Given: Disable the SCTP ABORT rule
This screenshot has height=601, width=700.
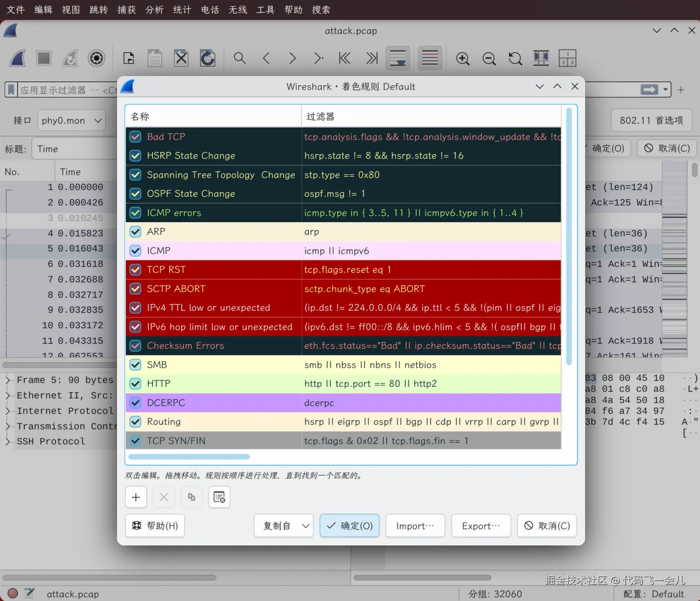Looking at the screenshot, I should coord(135,289).
